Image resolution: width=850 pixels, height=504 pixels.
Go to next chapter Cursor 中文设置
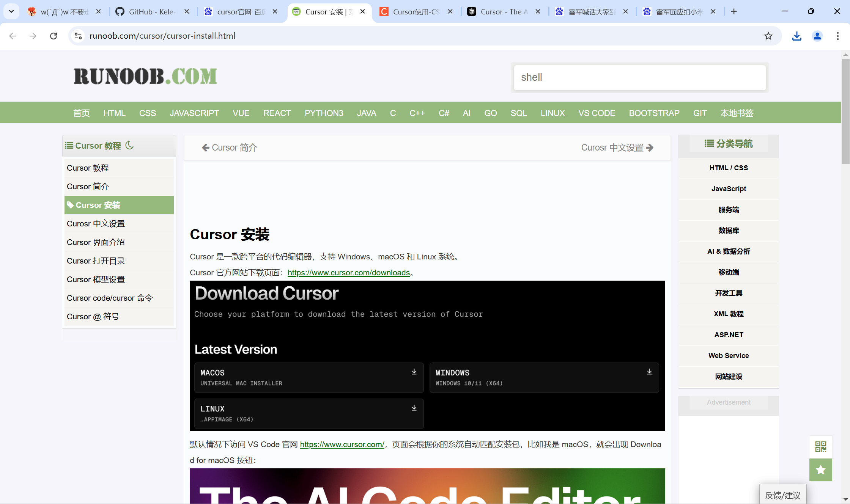point(617,148)
